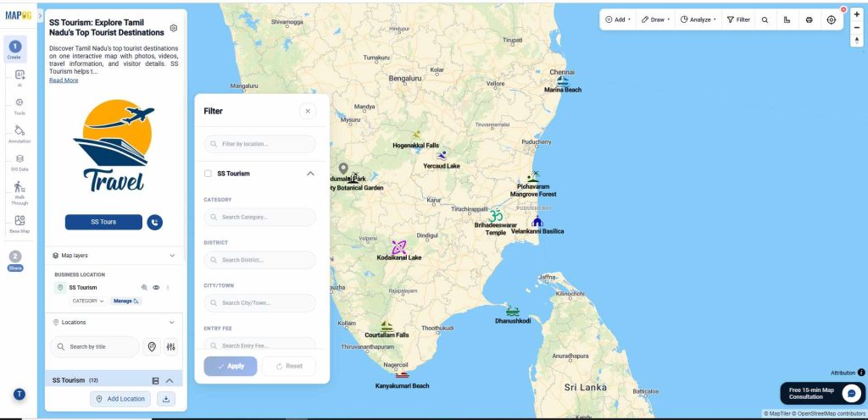
Task: Select the measure tool in the top toolbar
Action: [x=787, y=19]
